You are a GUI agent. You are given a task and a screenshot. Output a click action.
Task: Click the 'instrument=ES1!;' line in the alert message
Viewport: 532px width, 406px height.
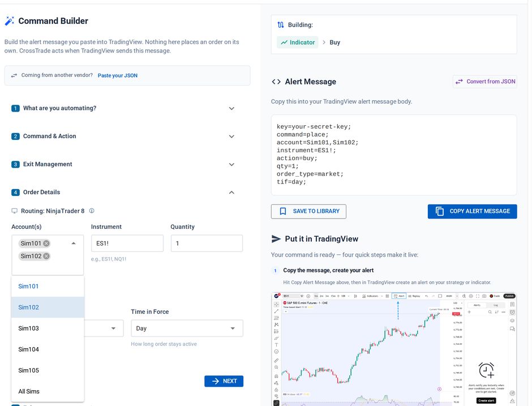pos(306,151)
